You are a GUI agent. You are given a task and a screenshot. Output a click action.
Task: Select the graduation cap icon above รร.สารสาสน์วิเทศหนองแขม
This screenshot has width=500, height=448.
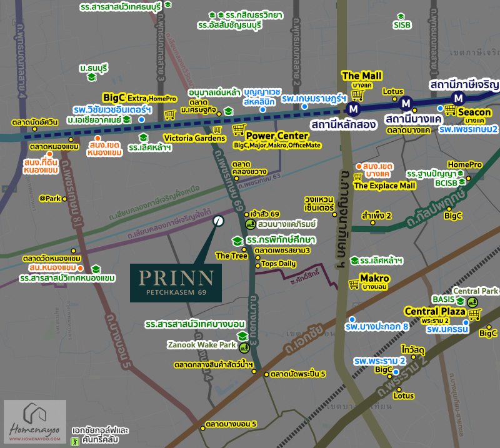(96, 269)
